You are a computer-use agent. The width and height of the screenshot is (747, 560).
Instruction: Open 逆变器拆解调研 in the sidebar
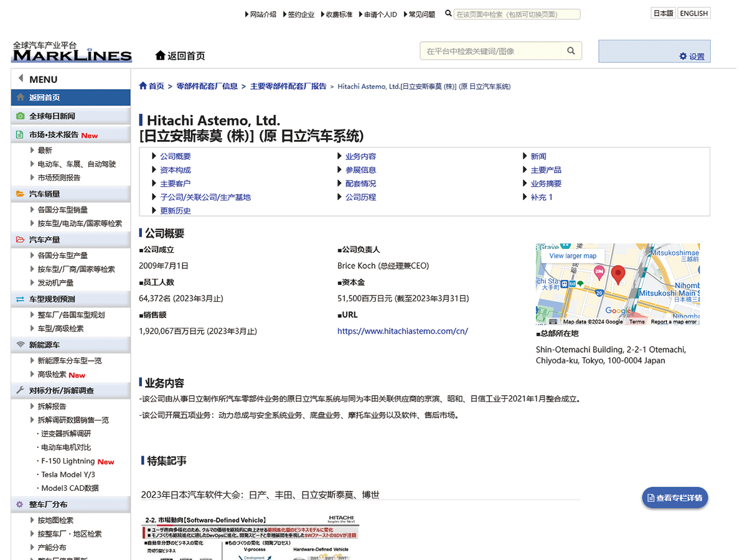tap(66, 434)
